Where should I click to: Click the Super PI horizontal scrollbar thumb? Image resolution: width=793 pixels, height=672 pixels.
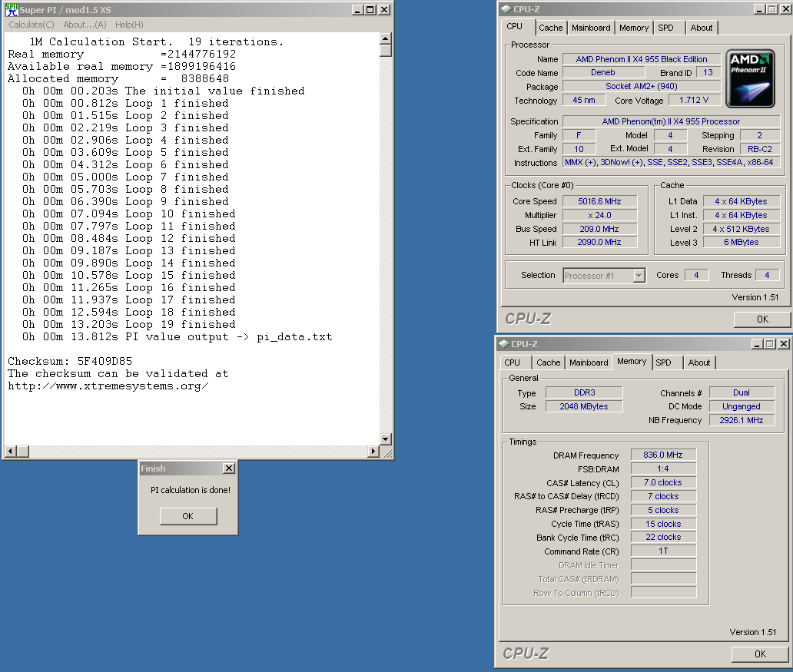point(23,451)
